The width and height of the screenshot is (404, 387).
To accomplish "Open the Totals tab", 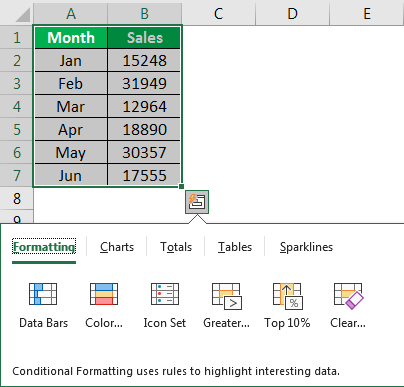I will click(x=176, y=247).
